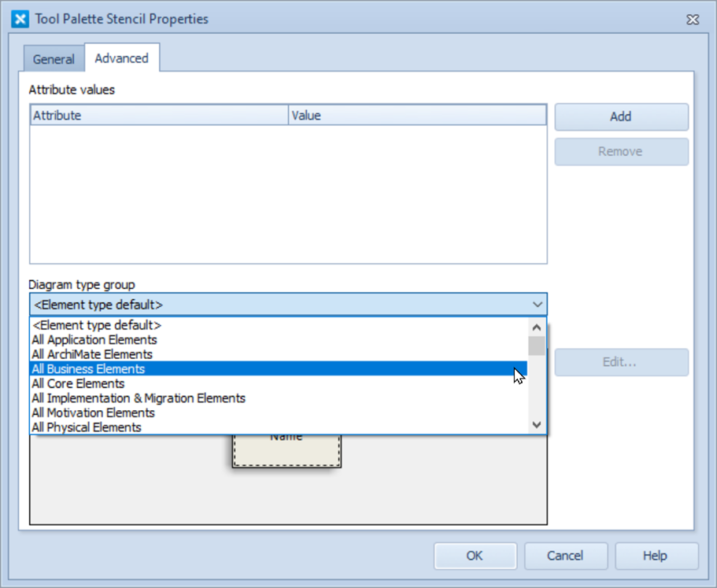Viewport: 717px width, 588px height.
Task: Click the stencil preview Name shape
Action: pyautogui.click(x=286, y=450)
